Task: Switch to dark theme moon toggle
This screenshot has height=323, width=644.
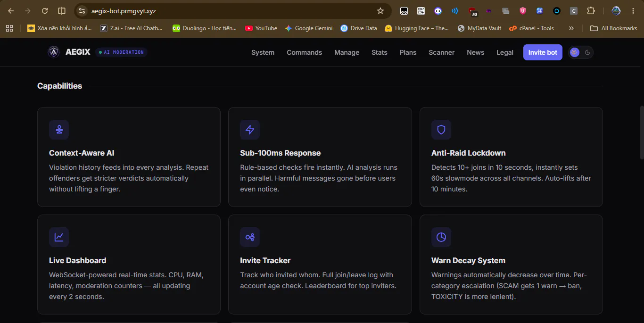Action: (587, 52)
